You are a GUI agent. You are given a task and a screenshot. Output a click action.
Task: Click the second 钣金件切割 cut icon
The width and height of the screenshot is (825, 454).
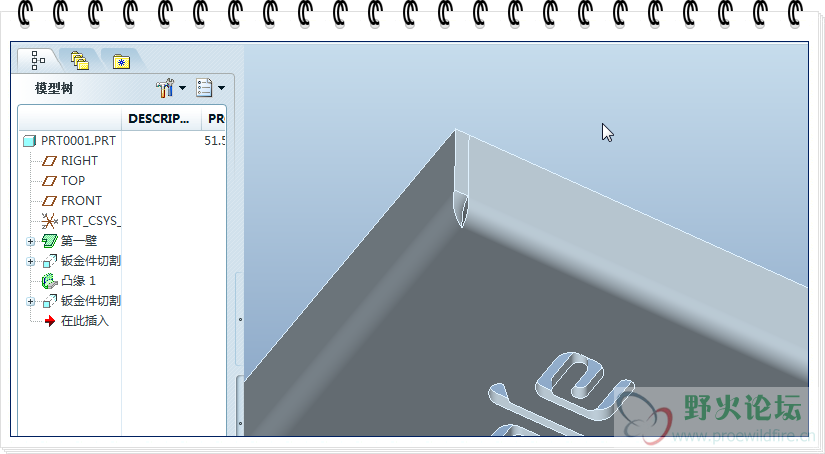pyautogui.click(x=49, y=301)
